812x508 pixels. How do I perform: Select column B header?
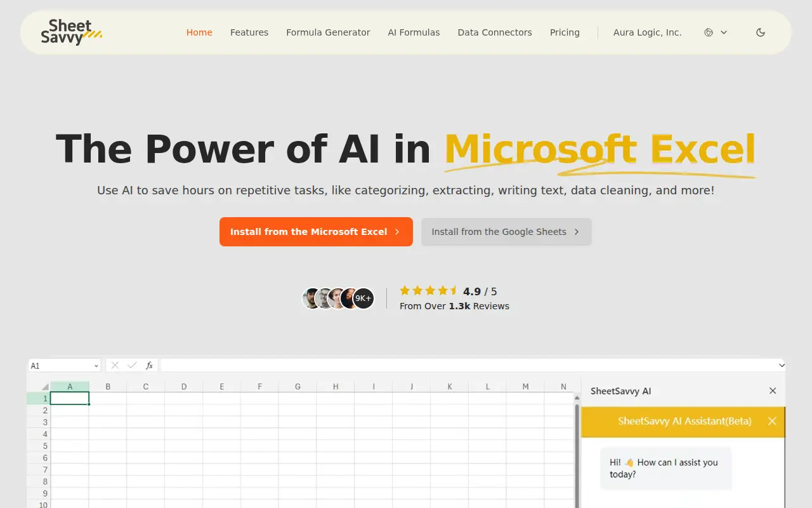tap(108, 387)
